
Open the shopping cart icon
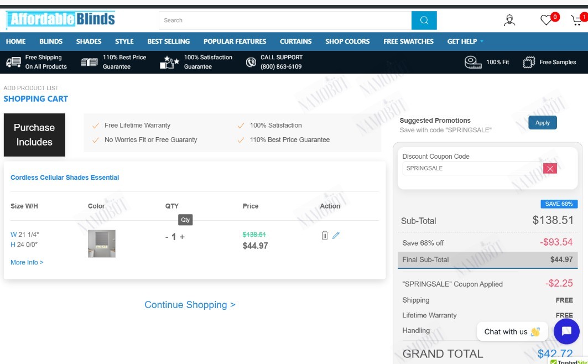[x=576, y=20]
